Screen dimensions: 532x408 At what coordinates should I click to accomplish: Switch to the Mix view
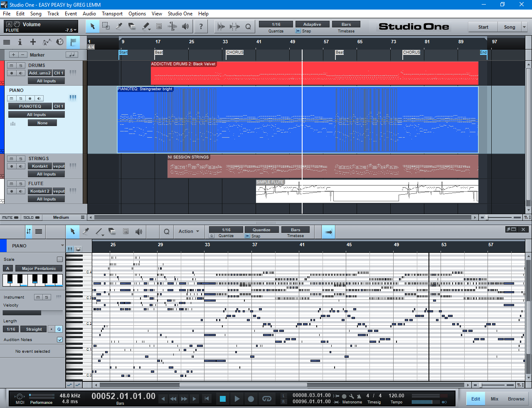pyautogui.click(x=494, y=399)
